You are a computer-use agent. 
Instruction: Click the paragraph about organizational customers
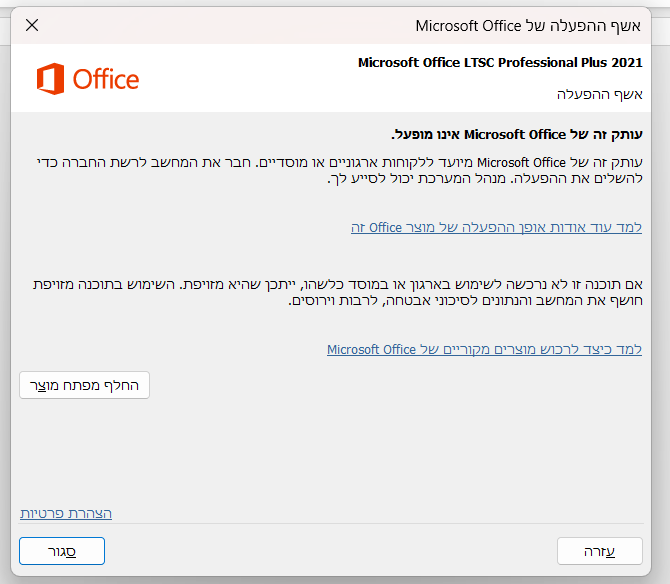340,170
